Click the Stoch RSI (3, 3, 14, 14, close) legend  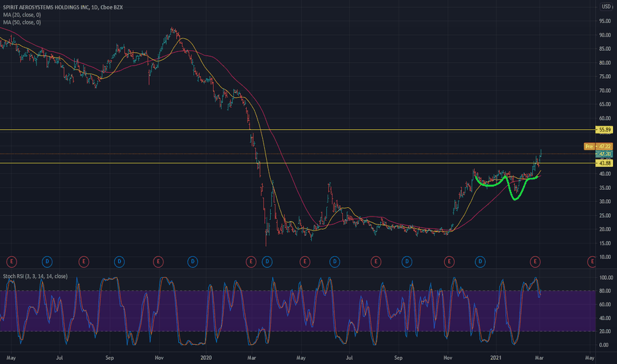35,276
